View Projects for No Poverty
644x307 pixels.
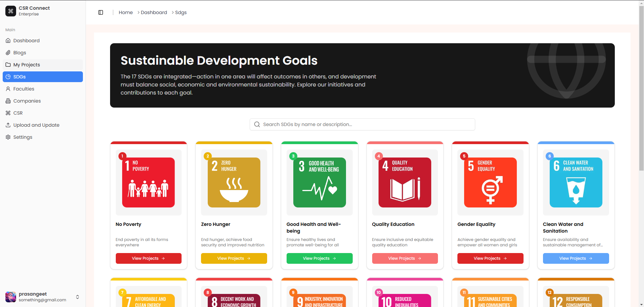(x=148, y=258)
